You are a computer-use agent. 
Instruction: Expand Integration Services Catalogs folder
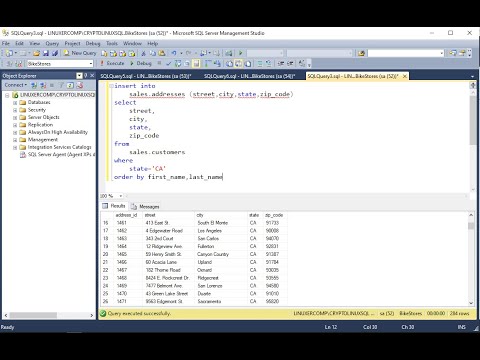coord(15,147)
